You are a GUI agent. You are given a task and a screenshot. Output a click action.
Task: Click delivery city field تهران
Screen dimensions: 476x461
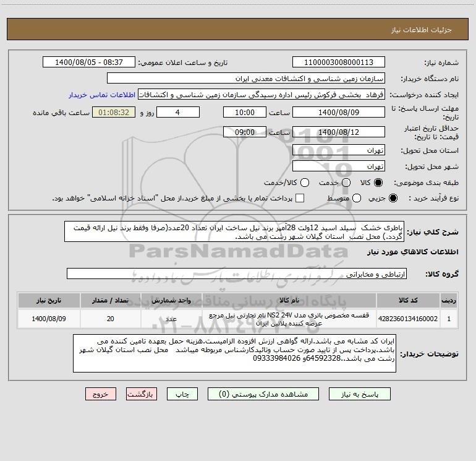[x=339, y=166]
